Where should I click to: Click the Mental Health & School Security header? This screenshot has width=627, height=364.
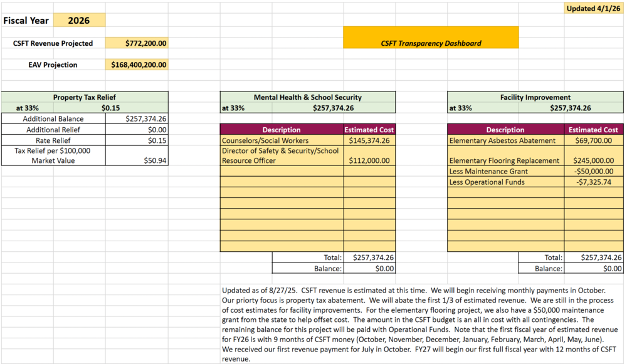point(307,97)
